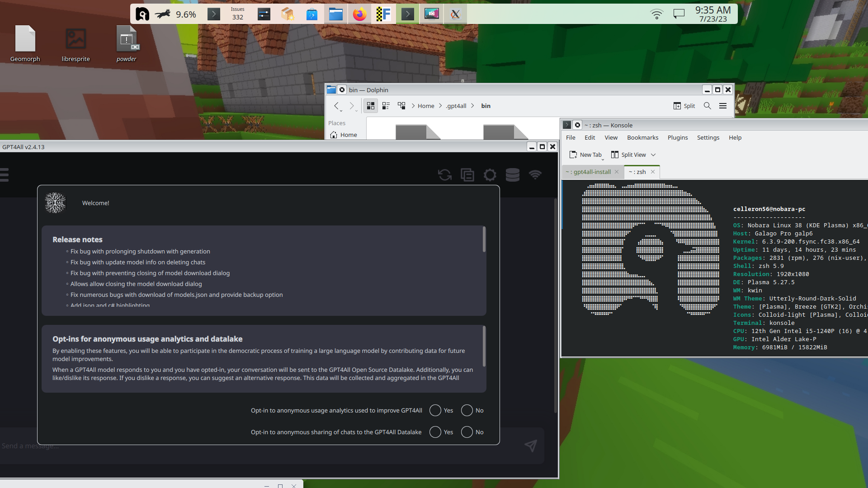Switch Dolphin to details view mode
The width and height of the screenshot is (868, 488).
coord(386,106)
